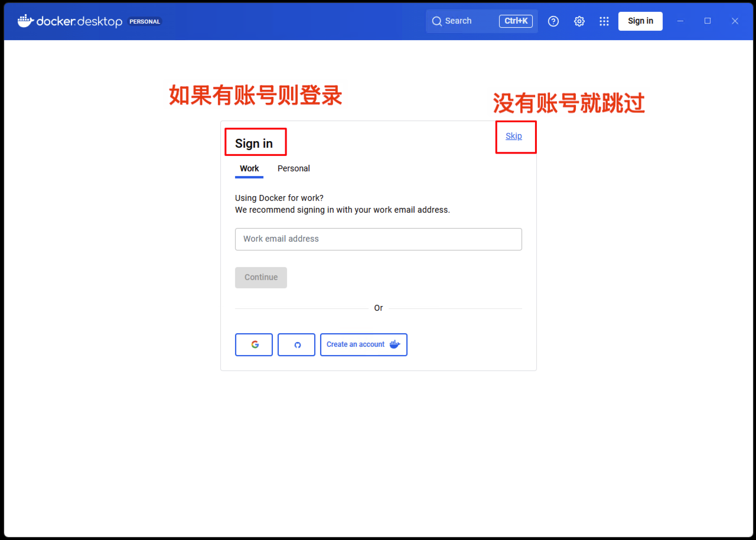Click the Search box in header
The height and width of the screenshot is (540, 756).
(481, 21)
